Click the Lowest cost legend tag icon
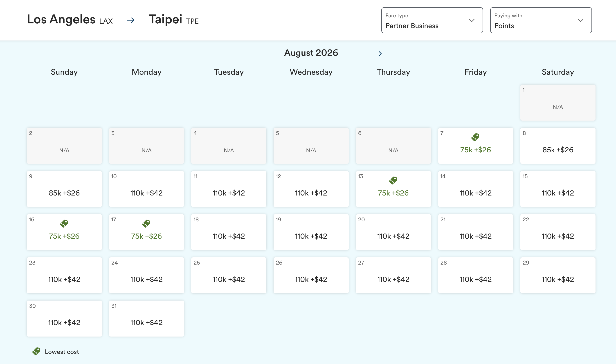Screen dimensions: 616x364 (36, 351)
